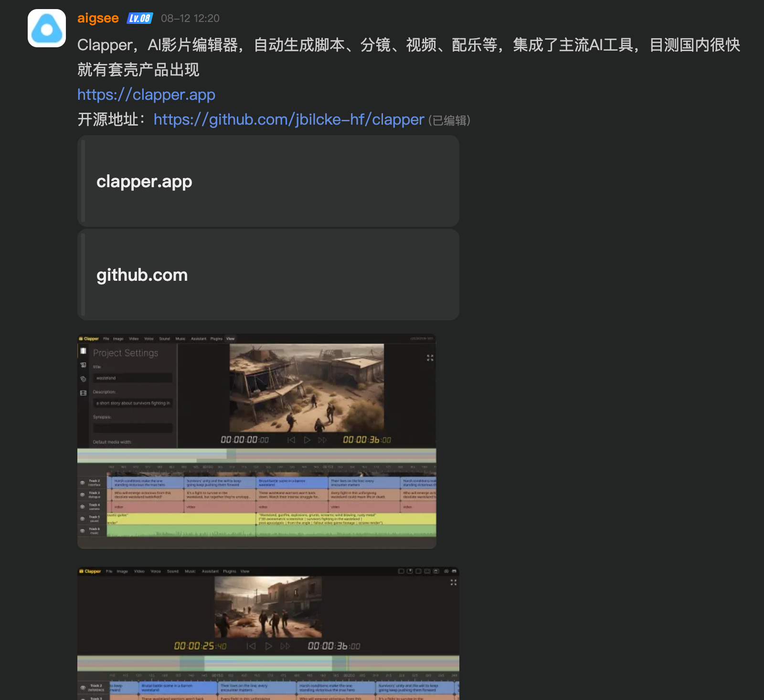This screenshot has height=700, width=764.
Task: Enlarge the second Clapper screenshot at 00:00:25
Action: (x=268, y=633)
